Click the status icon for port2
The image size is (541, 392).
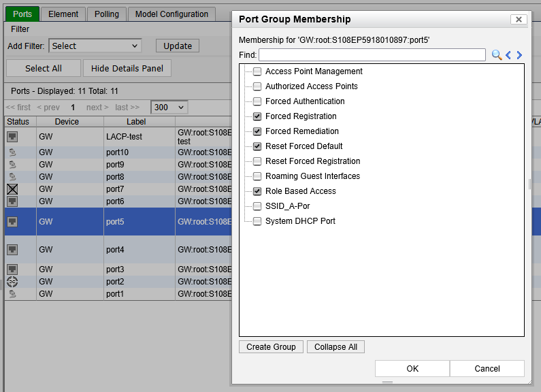[x=12, y=282]
